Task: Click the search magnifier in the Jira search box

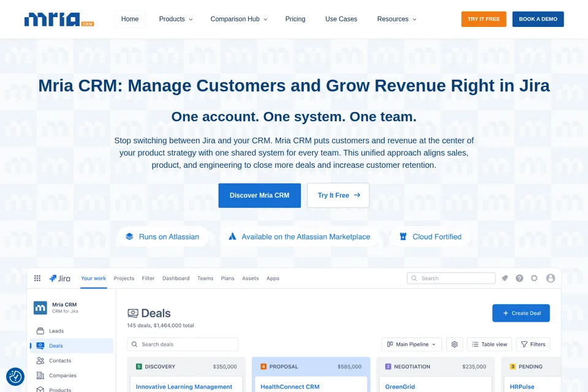Action: coord(414,278)
